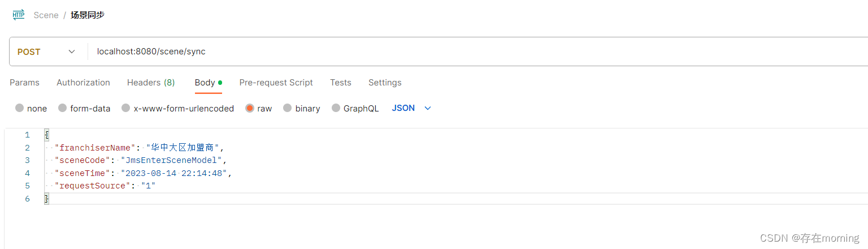Select x-www-form-urlencoded body type
This screenshot has width=868, height=249.
click(x=126, y=108)
